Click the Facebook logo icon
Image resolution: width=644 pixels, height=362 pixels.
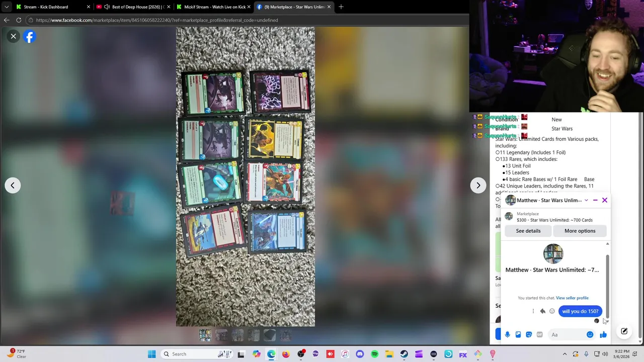tap(30, 36)
